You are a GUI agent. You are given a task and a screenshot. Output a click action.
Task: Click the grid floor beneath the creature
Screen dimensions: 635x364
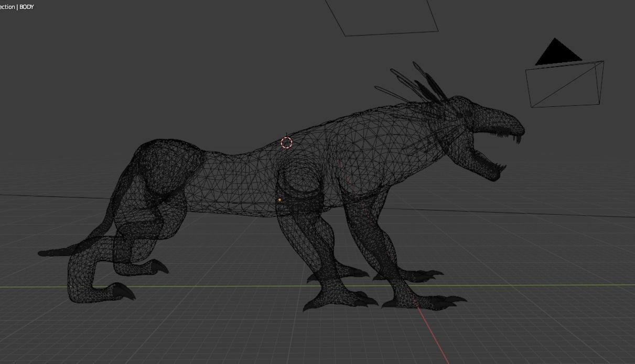[262, 335]
